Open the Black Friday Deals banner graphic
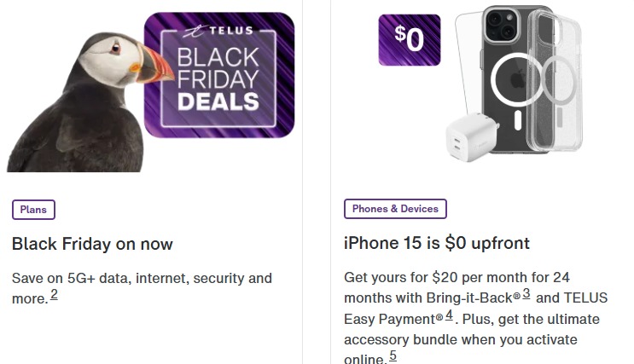 click(x=219, y=75)
